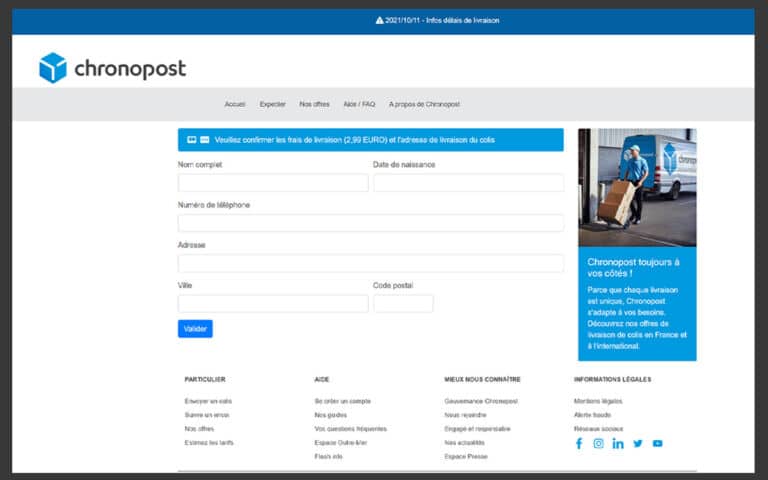Click the card icon in blue notice bar
The image size is (768, 480).
[204, 140]
